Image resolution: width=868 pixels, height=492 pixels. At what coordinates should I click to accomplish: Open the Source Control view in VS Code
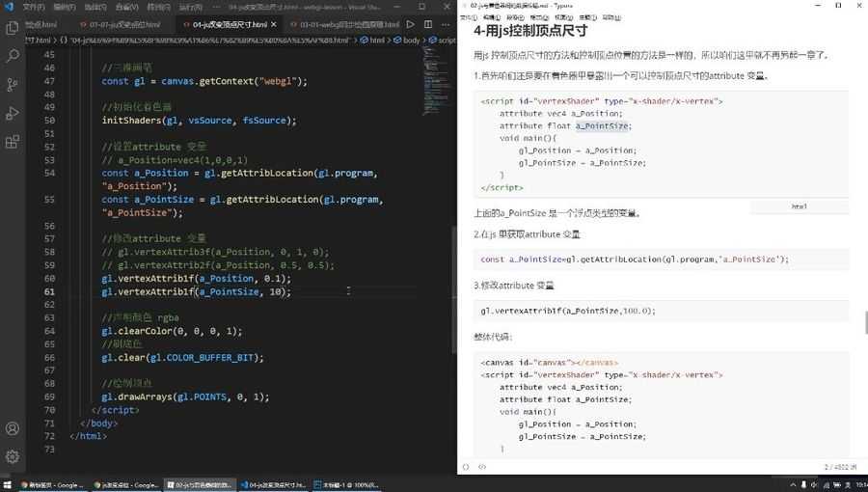(x=13, y=84)
